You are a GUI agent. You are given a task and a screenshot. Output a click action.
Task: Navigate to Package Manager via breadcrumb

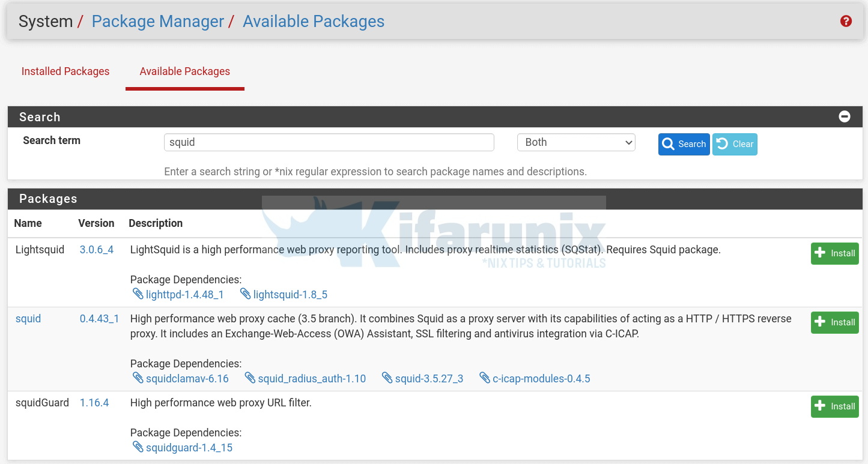pyautogui.click(x=157, y=21)
